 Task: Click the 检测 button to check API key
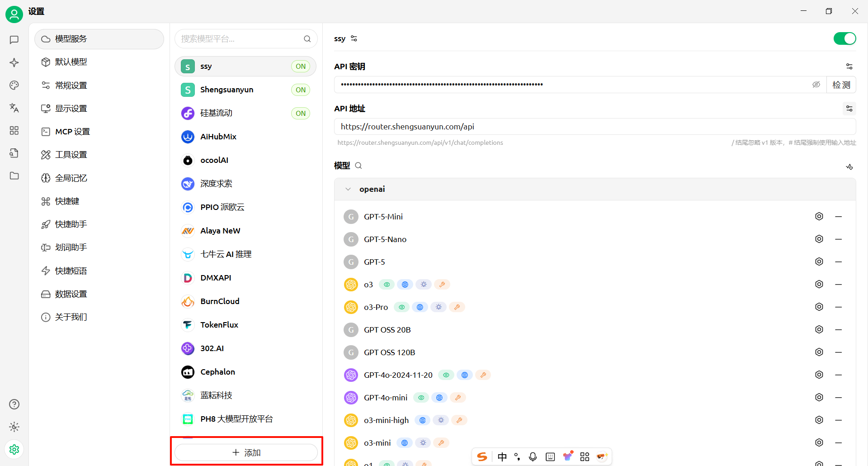(841, 85)
